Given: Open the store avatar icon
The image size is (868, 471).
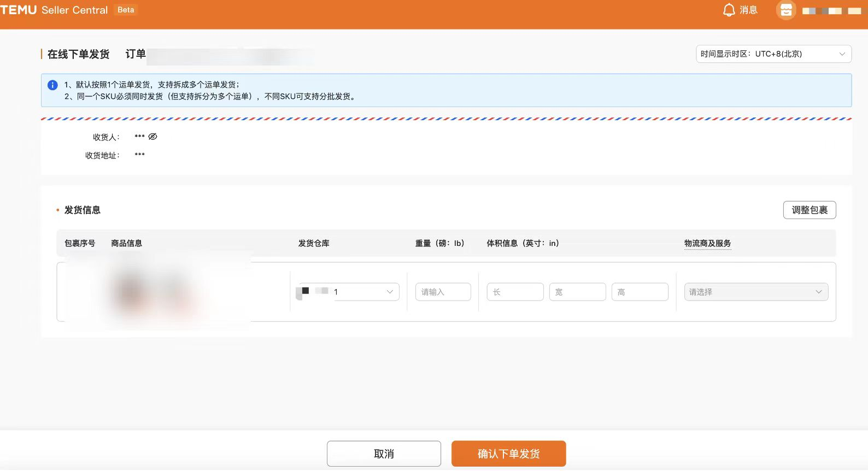Looking at the screenshot, I should click(785, 10).
